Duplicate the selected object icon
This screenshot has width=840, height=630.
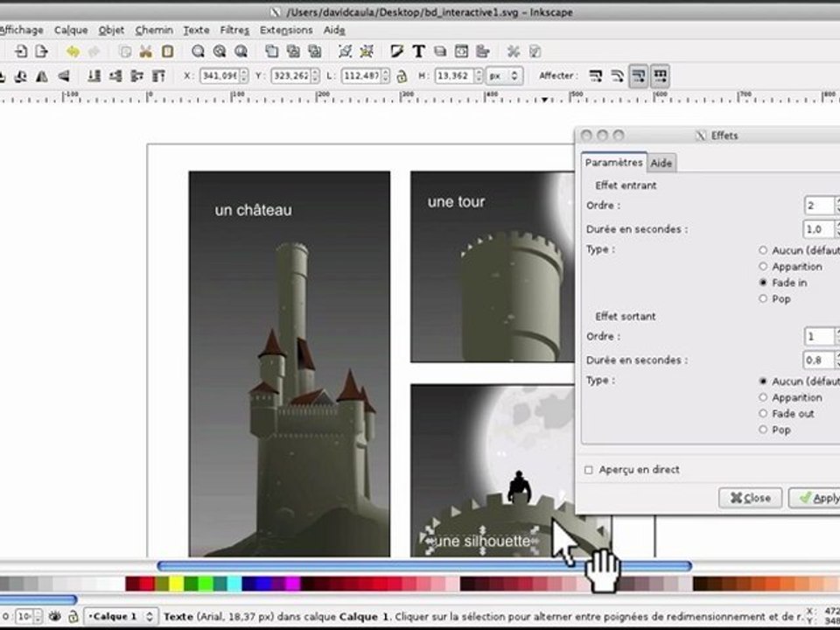tap(271, 52)
